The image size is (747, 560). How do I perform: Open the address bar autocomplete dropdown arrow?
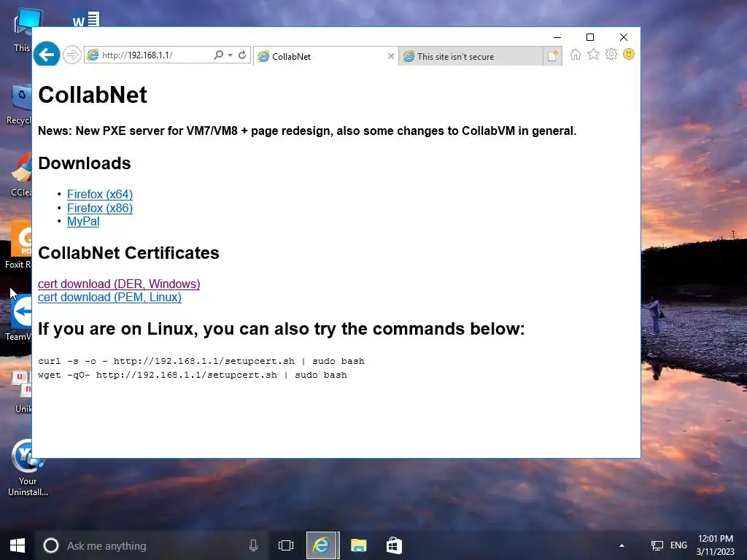(230, 55)
